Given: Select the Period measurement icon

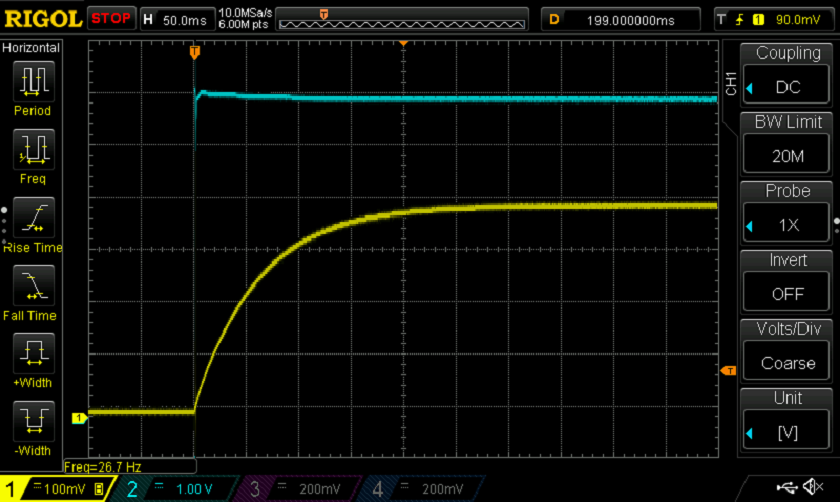Looking at the screenshot, I should tap(33, 82).
